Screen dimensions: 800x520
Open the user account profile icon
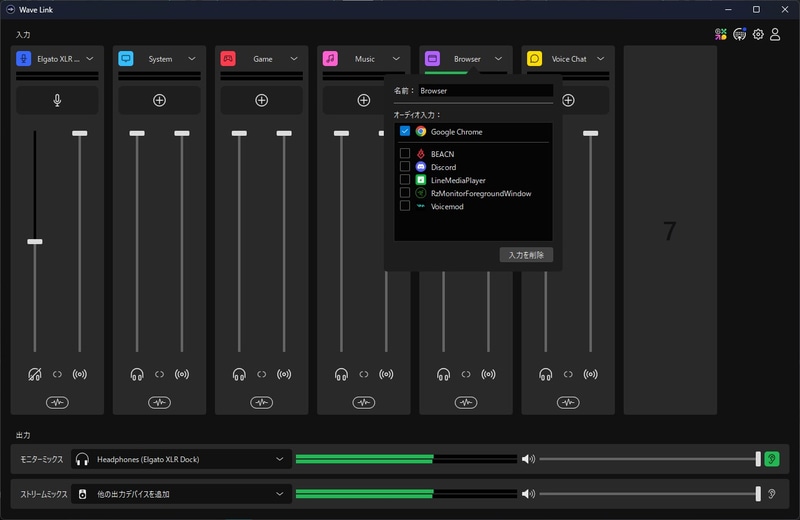pyautogui.click(x=775, y=34)
